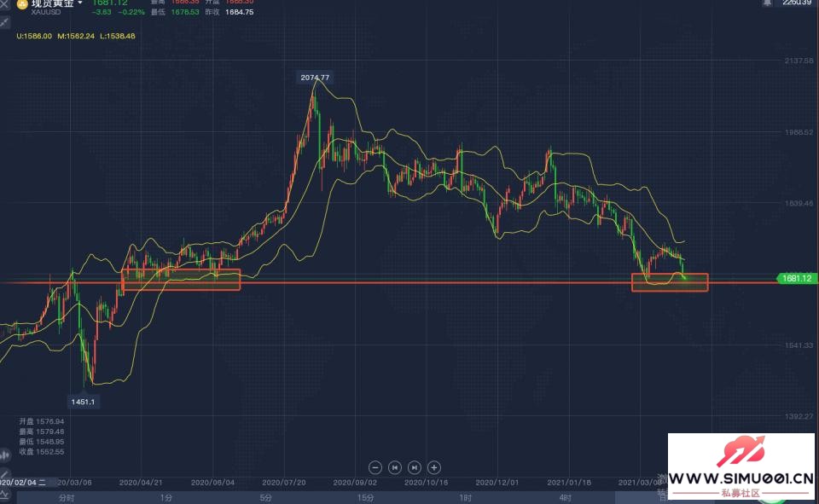Choose the 1时 timeframe tab
The width and height of the screenshot is (819, 504).
466,497
